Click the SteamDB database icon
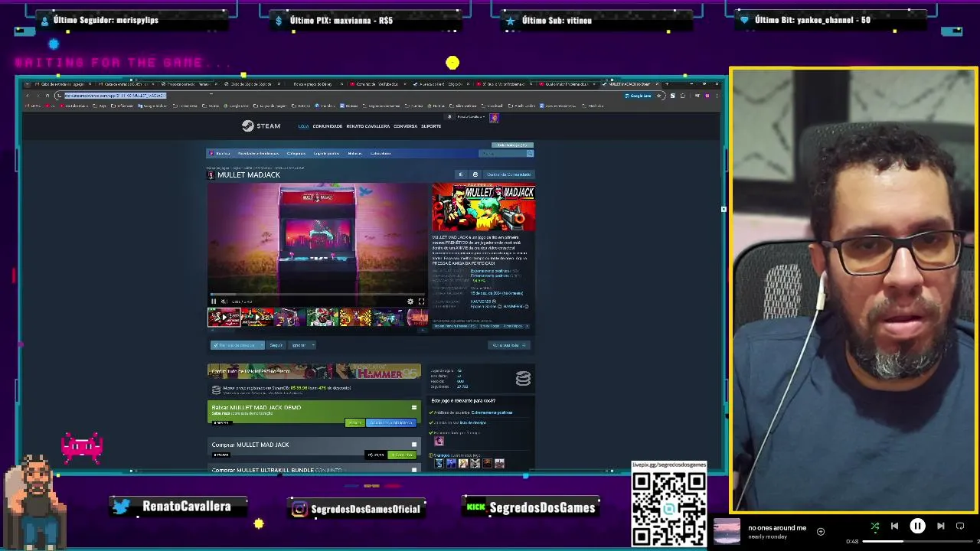 click(523, 378)
